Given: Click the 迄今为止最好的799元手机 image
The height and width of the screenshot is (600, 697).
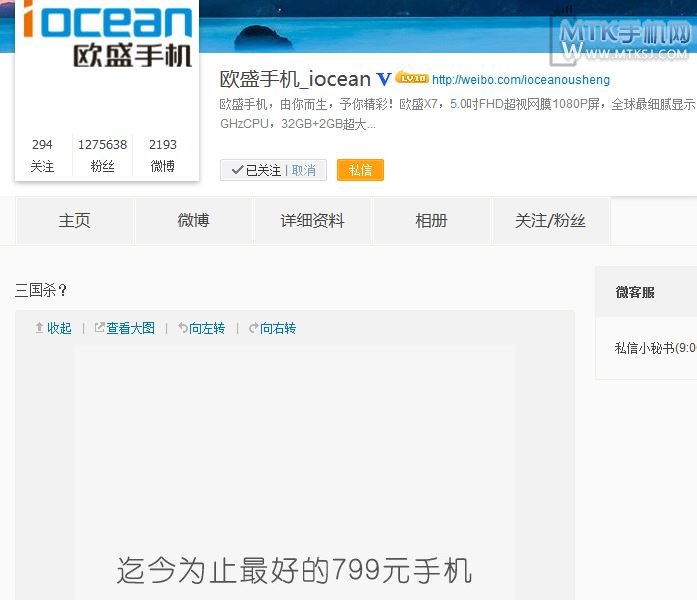Looking at the screenshot, I should [x=294, y=473].
